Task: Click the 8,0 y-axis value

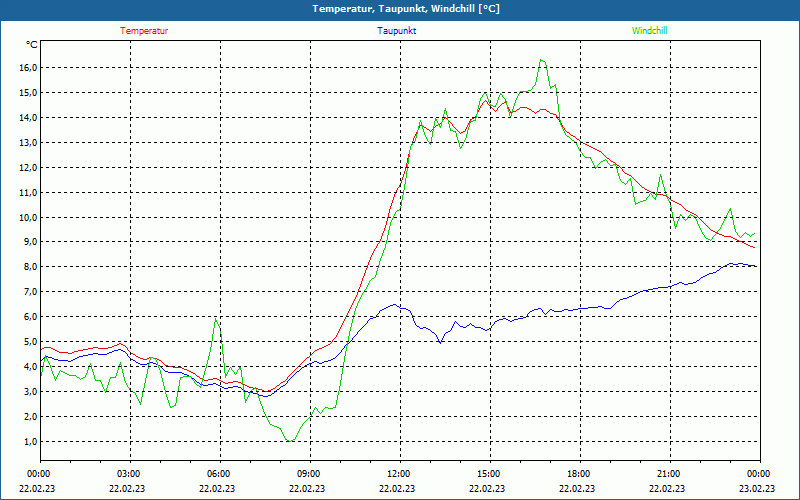Action: click(x=31, y=266)
